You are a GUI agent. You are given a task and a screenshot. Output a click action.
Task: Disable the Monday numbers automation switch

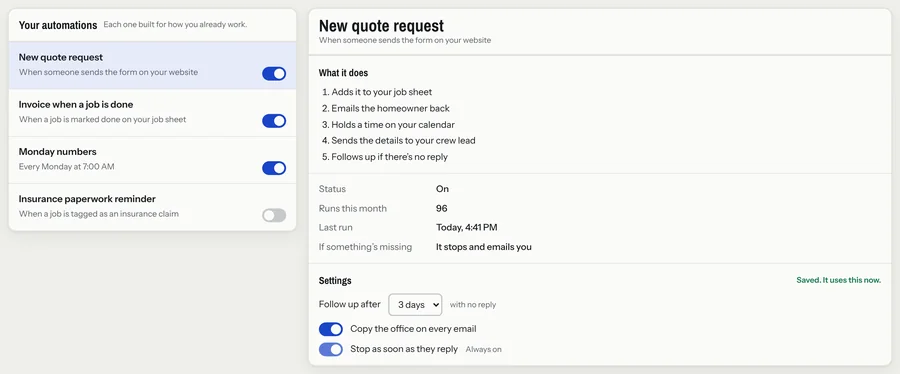click(274, 168)
